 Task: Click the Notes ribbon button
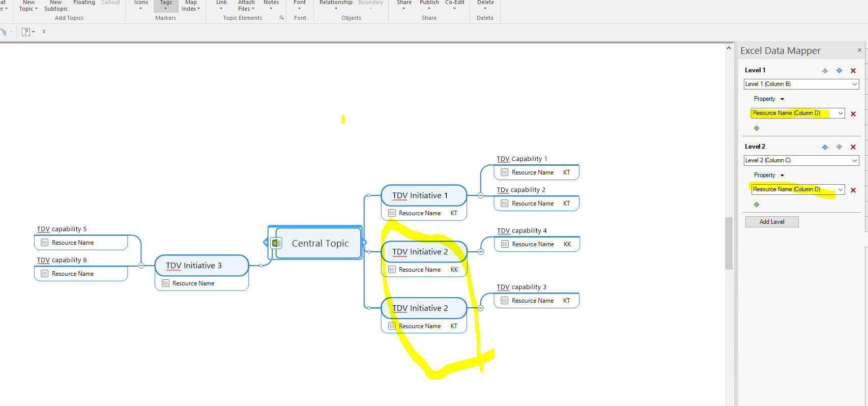[271, 5]
